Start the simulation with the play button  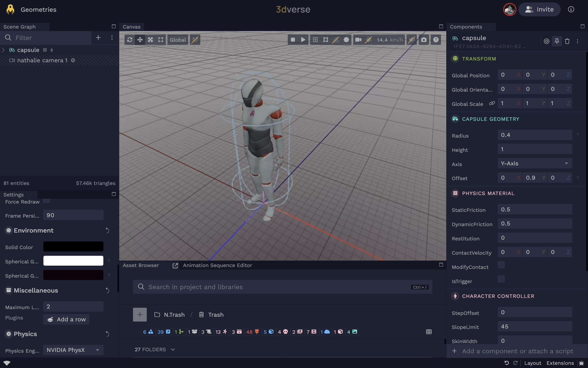coord(303,40)
